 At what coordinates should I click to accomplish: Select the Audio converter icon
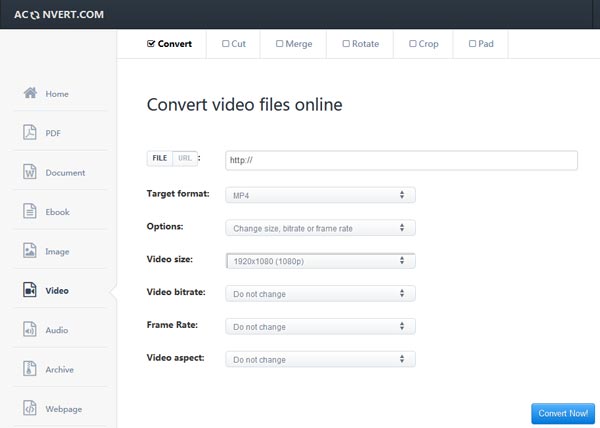[30, 329]
